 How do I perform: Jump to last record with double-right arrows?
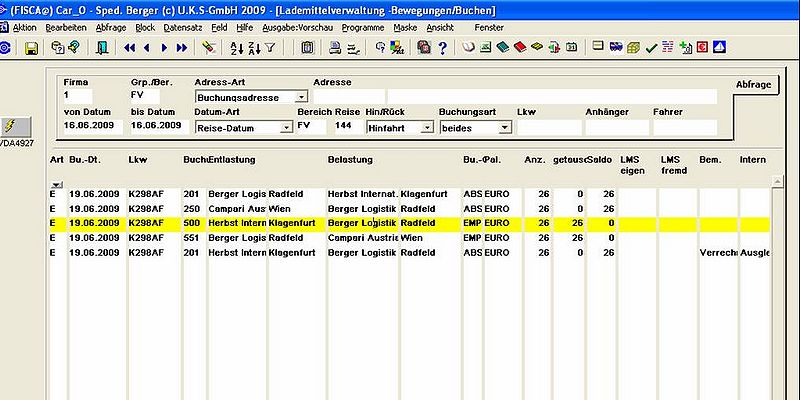point(182,48)
